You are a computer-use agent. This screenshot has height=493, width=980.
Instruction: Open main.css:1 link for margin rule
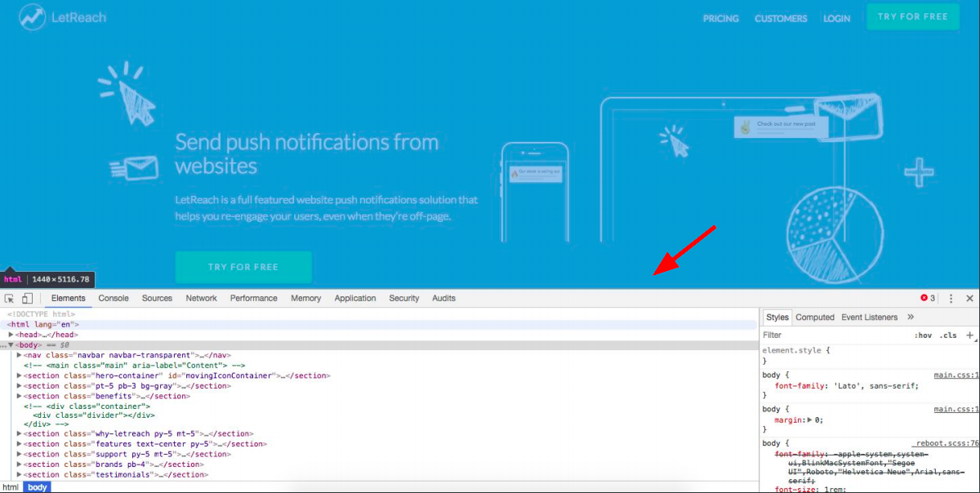pyautogui.click(x=956, y=409)
